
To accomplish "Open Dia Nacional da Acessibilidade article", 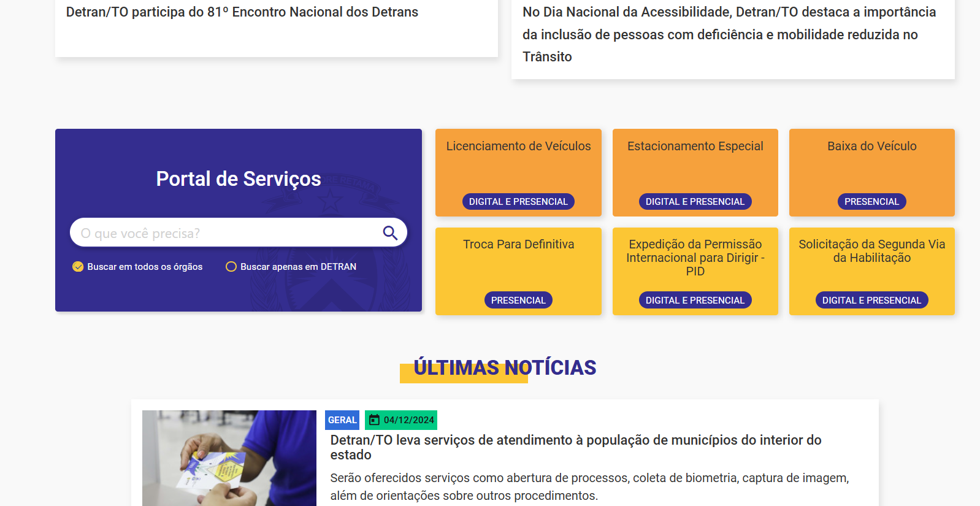I will [x=729, y=34].
